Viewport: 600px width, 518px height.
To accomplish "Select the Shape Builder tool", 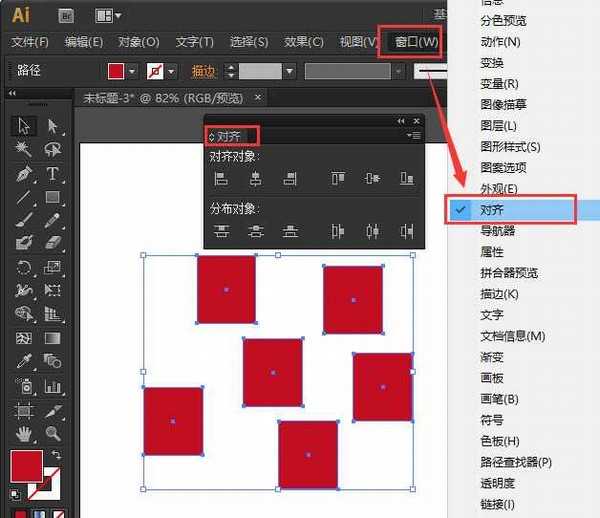I will [24, 314].
